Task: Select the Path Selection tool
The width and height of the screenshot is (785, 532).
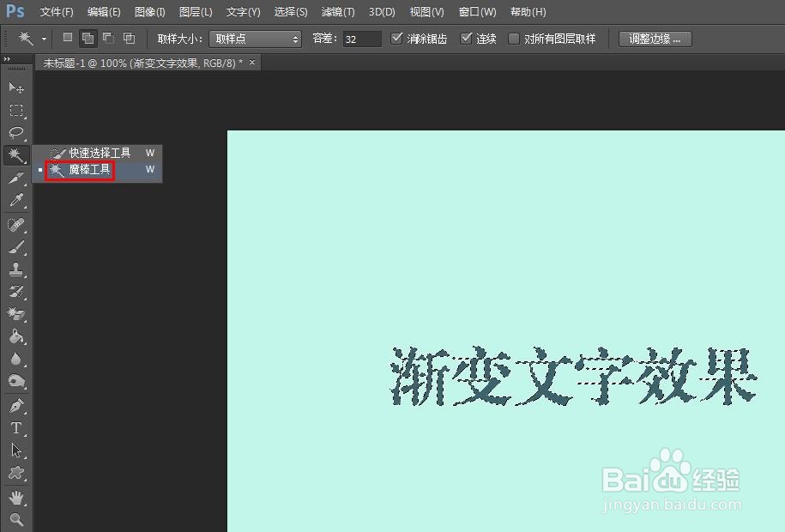Action: [16, 450]
